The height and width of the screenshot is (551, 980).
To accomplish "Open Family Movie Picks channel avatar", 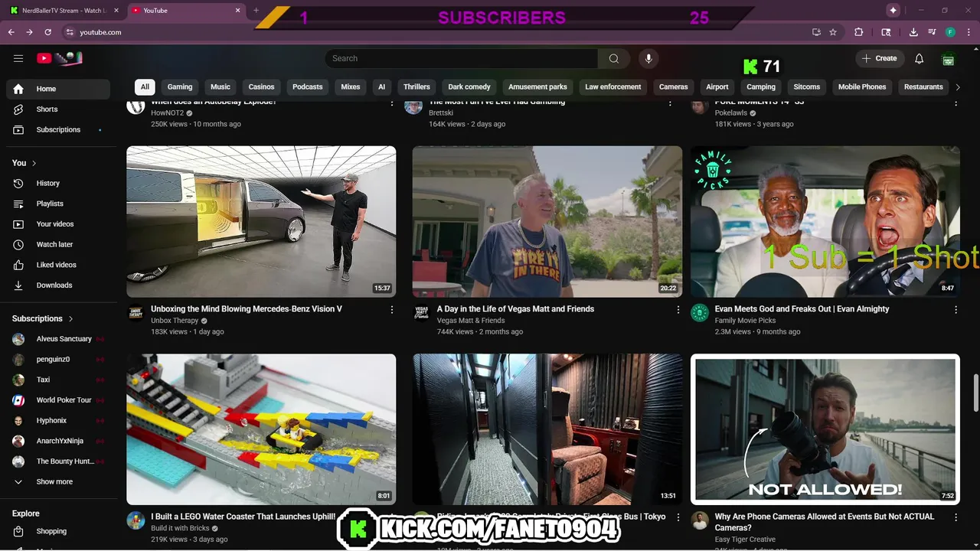I will (700, 313).
